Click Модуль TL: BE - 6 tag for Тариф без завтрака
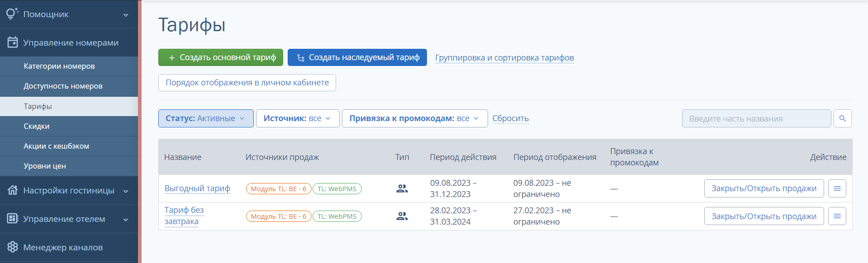The width and height of the screenshot is (868, 263). pyautogui.click(x=279, y=216)
